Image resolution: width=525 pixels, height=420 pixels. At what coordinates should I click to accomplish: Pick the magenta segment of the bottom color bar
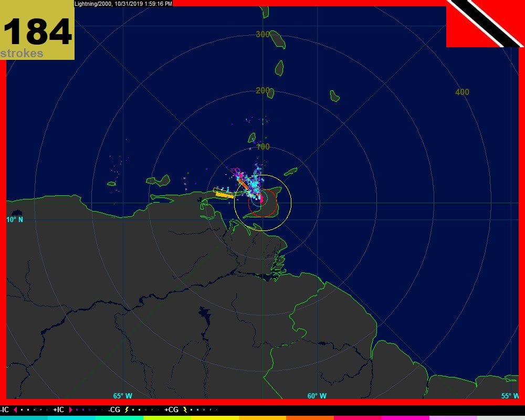[405, 418]
